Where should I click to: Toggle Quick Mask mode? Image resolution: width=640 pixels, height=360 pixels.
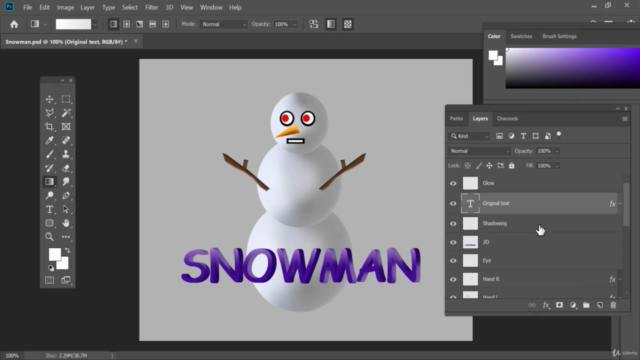click(x=49, y=280)
